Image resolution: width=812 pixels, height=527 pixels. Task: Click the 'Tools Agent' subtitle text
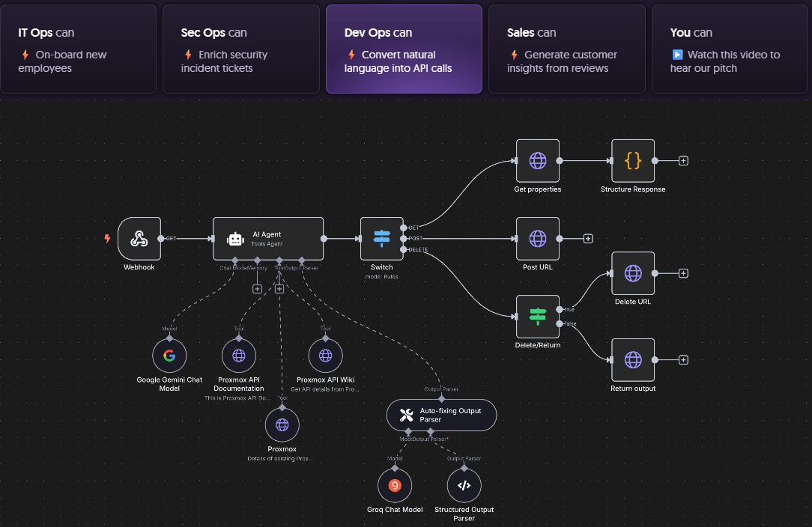point(267,244)
